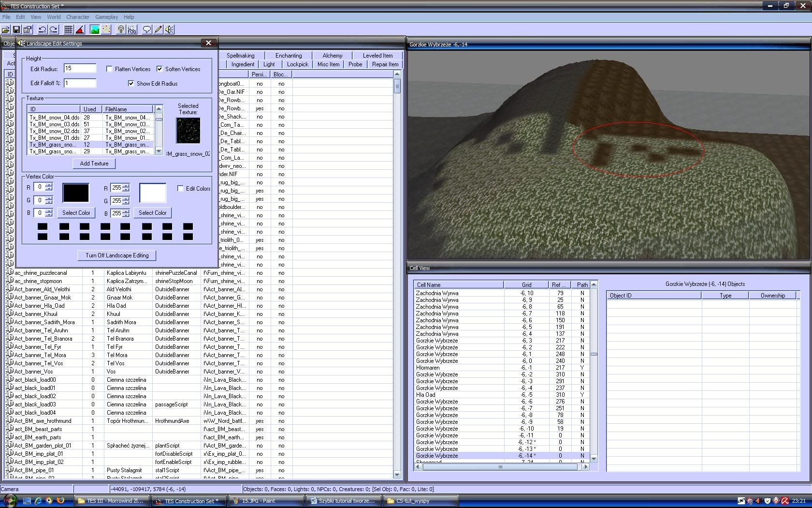Decrease the secondary G 255 spinner
Image resolution: width=812 pixels, height=508 pixels.
126,203
